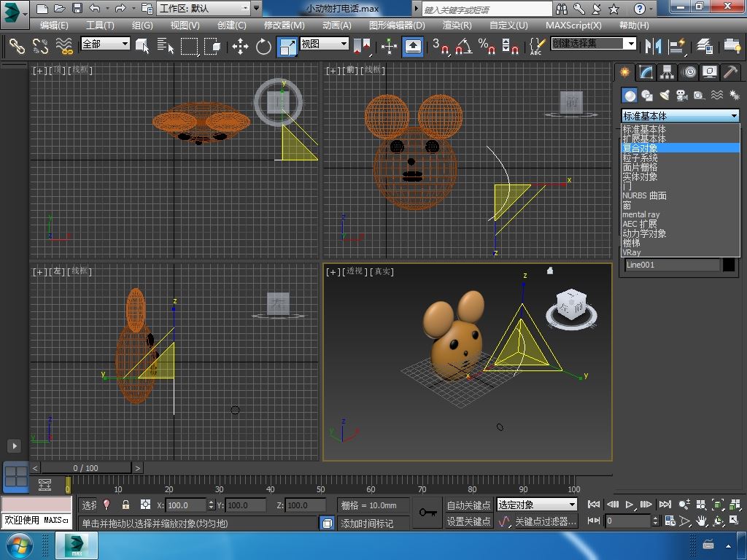747x560 pixels.
Task: Click the Line001 object name field
Action: point(672,265)
